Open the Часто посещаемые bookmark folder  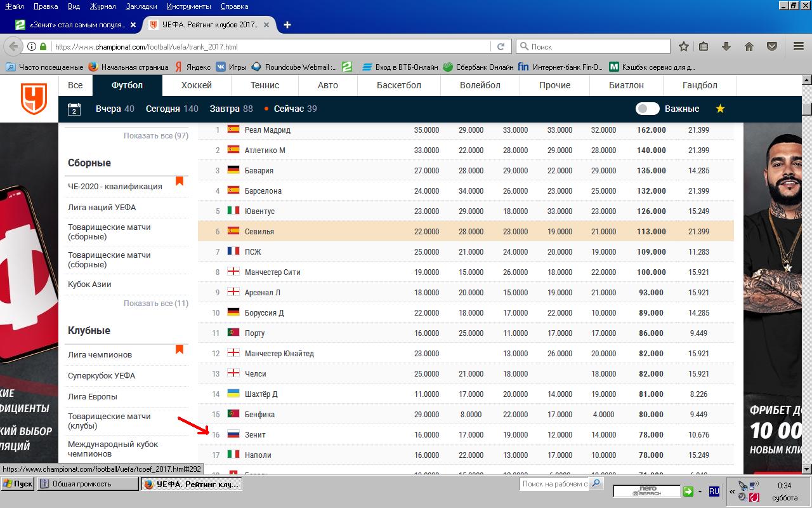pyautogui.click(x=44, y=67)
